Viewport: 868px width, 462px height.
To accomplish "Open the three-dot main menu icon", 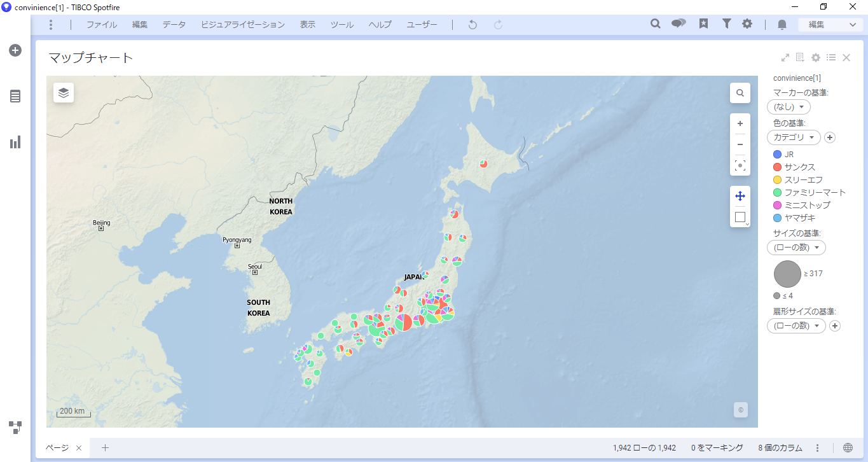I will (x=51, y=24).
